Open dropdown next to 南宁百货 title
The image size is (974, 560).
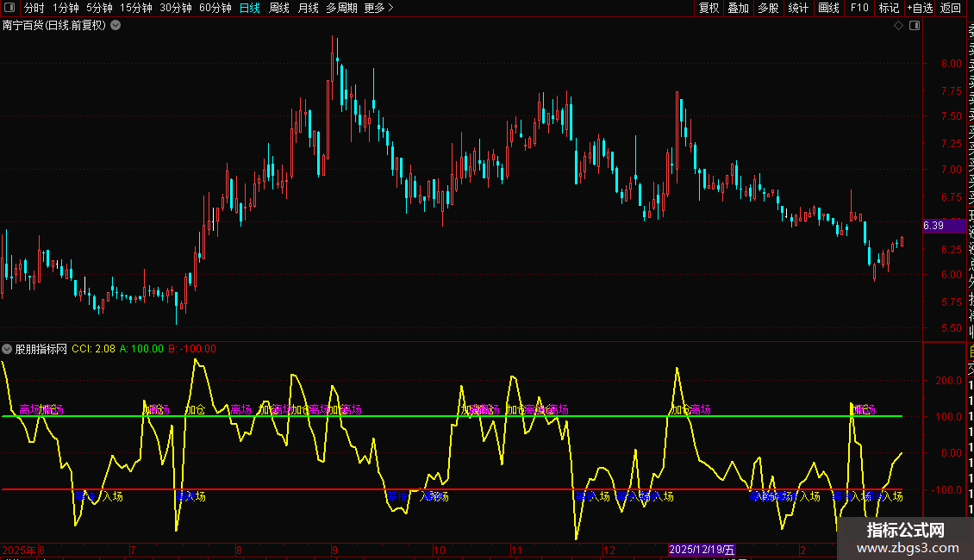pyautogui.click(x=116, y=26)
